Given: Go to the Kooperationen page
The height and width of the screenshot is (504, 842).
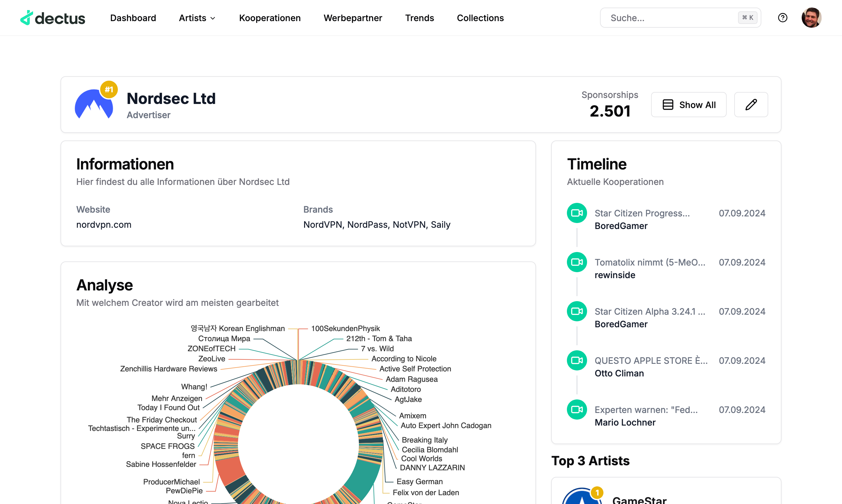Looking at the screenshot, I should point(270,18).
